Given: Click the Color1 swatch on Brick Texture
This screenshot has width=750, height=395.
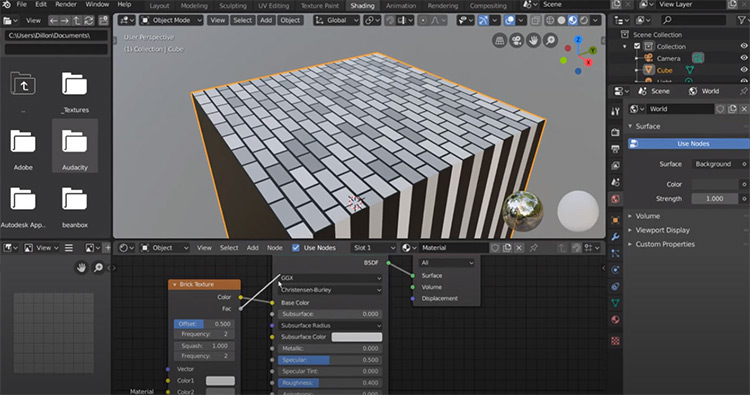Looking at the screenshot, I should point(220,381).
